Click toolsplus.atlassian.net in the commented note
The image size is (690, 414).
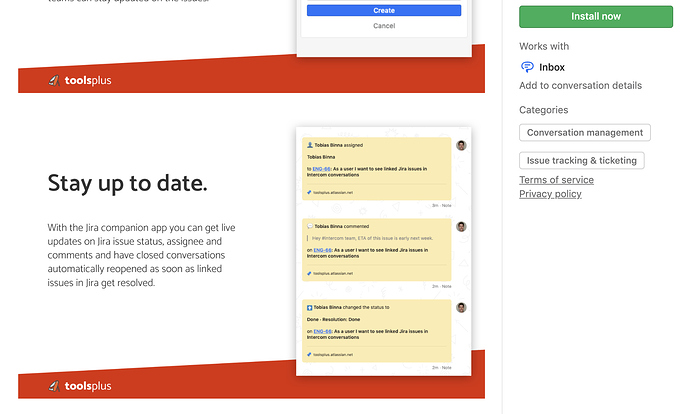tap(333, 274)
